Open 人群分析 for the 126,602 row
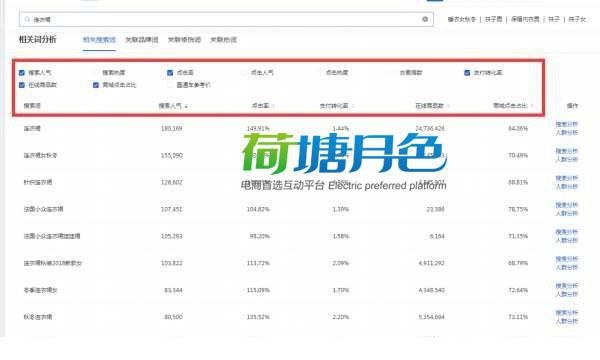The height and width of the screenshot is (360, 600). click(x=567, y=187)
